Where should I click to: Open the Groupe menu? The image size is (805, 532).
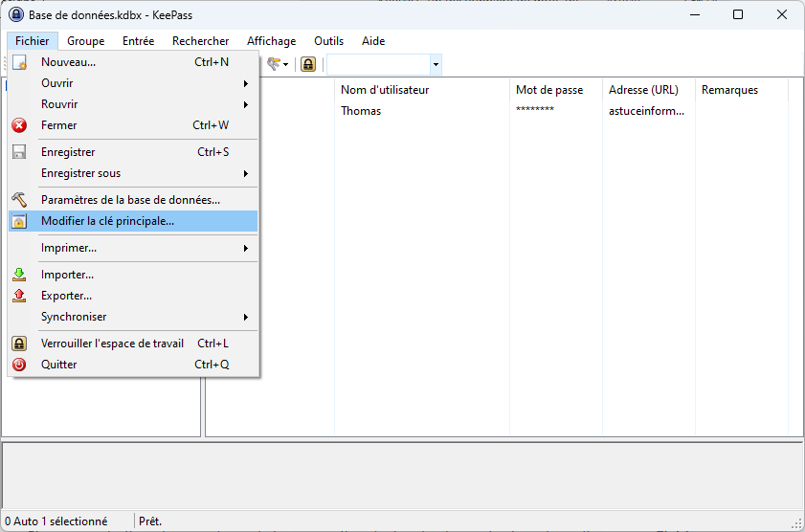coord(86,41)
